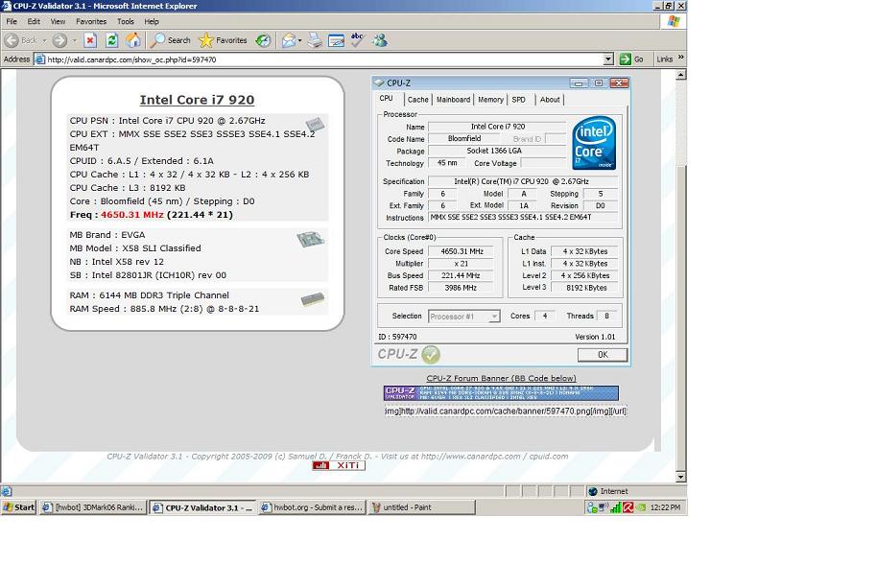Click the Forward navigation arrow icon
Viewport: 876px width, 588px height.
coord(59,40)
